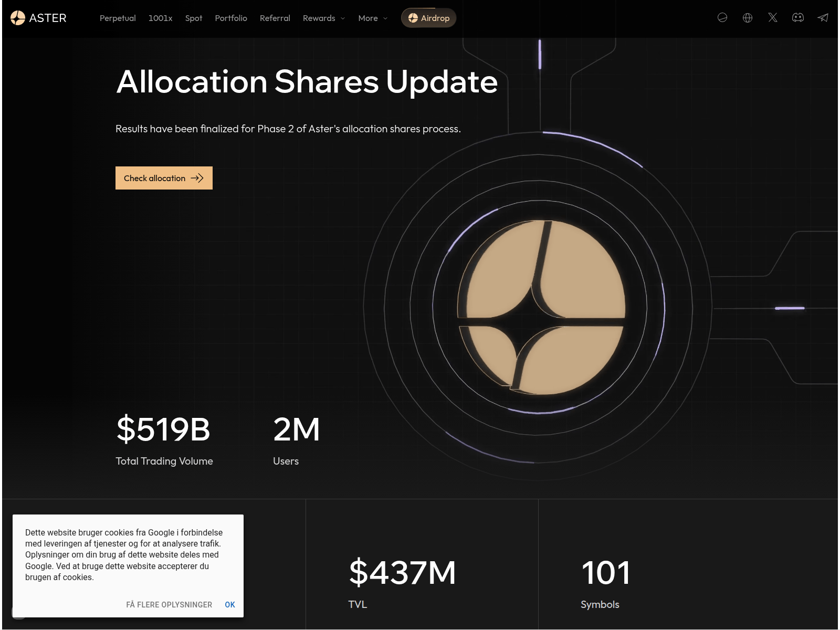Open the language globe icon
The image size is (840, 630).
coord(748,18)
